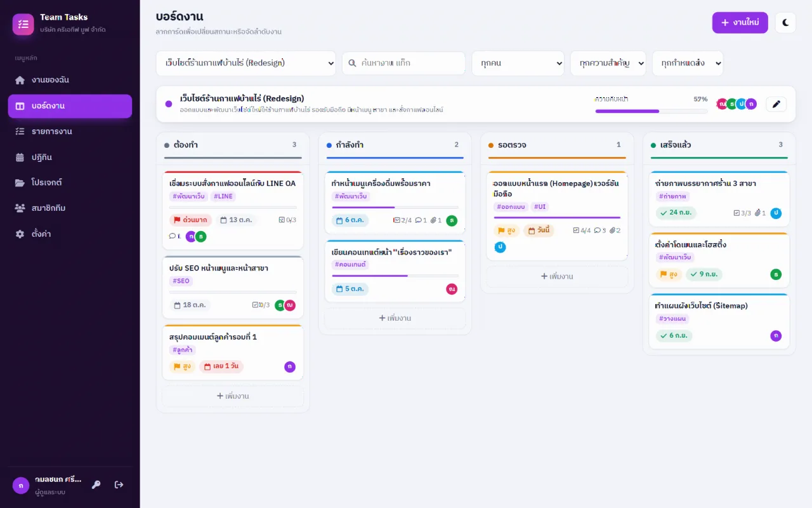Edit project with the pencil icon

(x=776, y=104)
